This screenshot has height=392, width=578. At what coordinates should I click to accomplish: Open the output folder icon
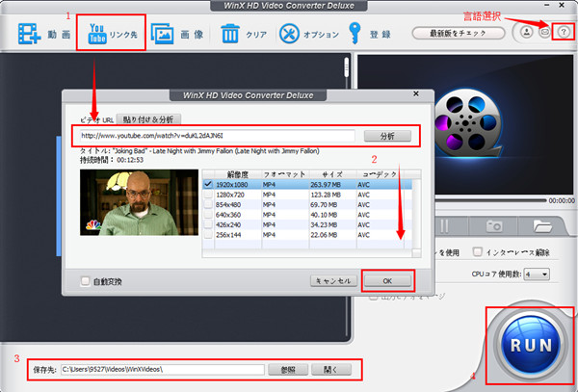(542, 225)
